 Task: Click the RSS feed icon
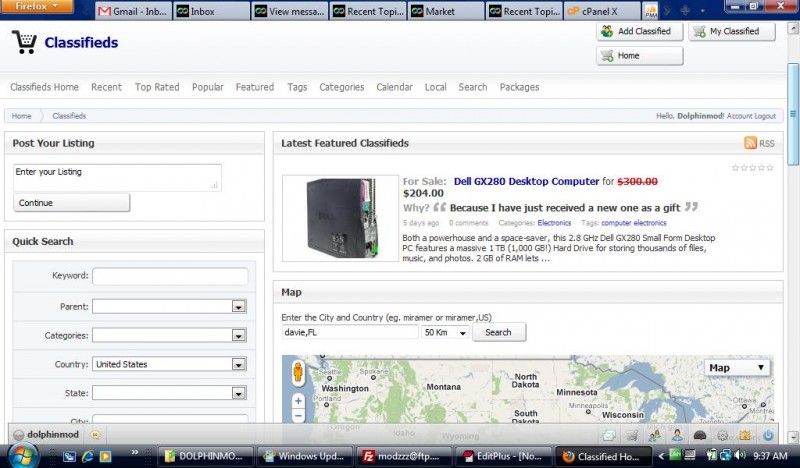[x=750, y=143]
